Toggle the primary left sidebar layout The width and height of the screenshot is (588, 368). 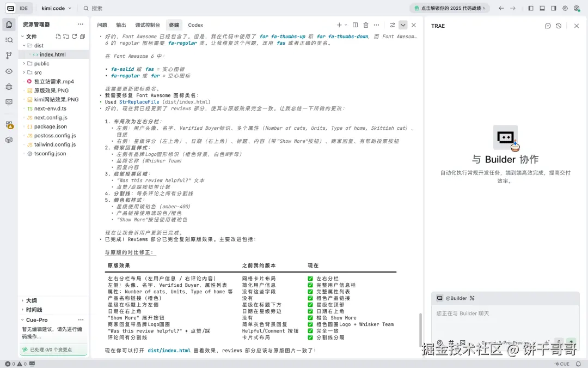pyautogui.click(x=531, y=8)
